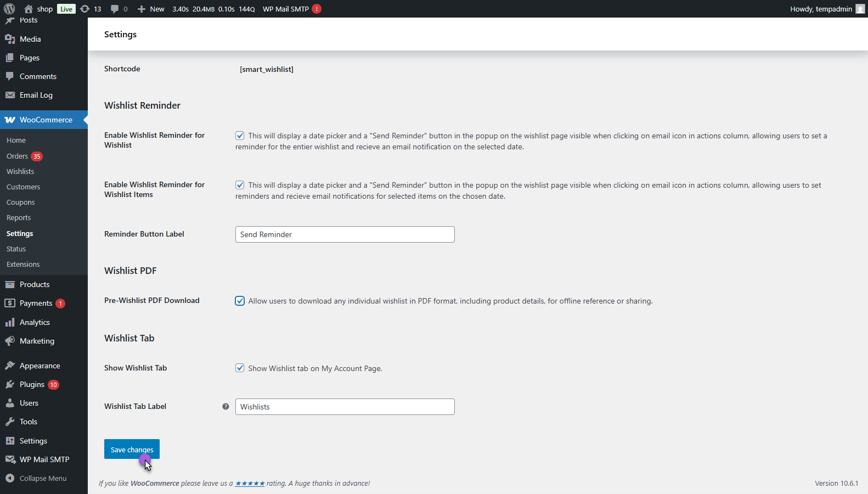This screenshot has height=494, width=868.
Task: Open the comments bubble icon in admin bar
Action: coord(115,9)
